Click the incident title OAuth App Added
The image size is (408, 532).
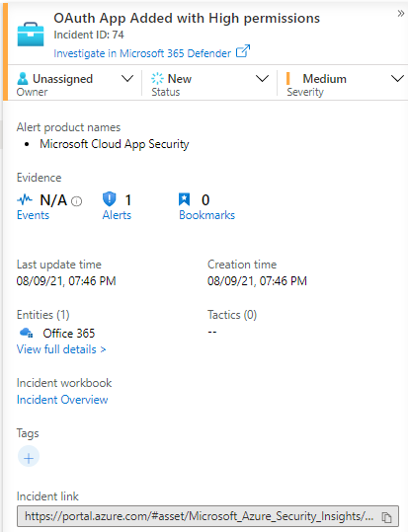point(187,18)
